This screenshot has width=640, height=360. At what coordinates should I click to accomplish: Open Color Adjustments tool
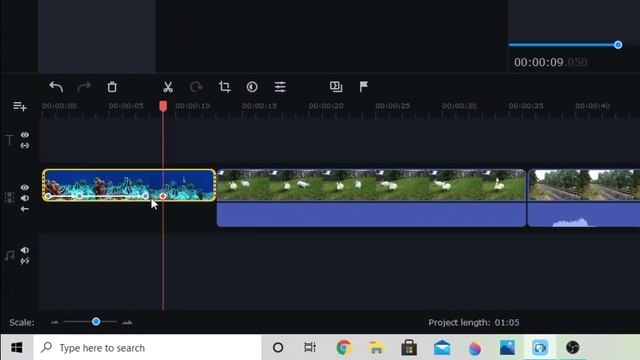tap(252, 87)
